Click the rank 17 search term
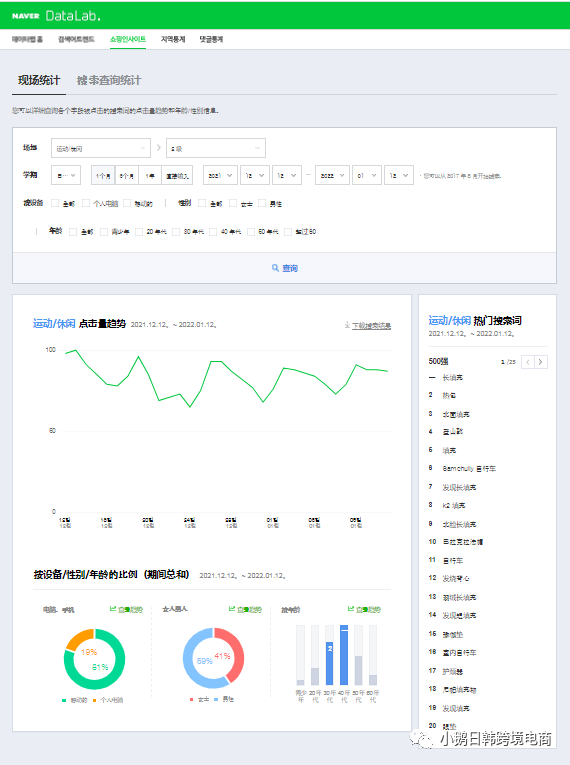 coord(452,671)
